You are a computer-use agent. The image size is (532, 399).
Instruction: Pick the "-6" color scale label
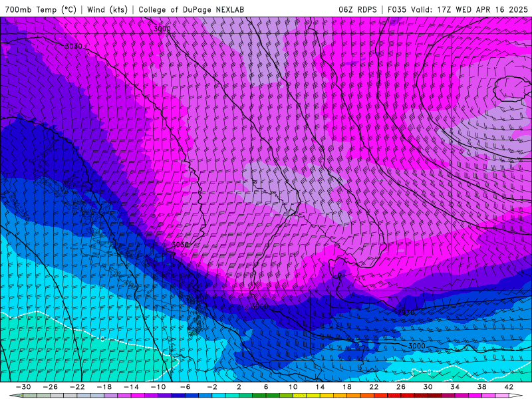[185, 387]
